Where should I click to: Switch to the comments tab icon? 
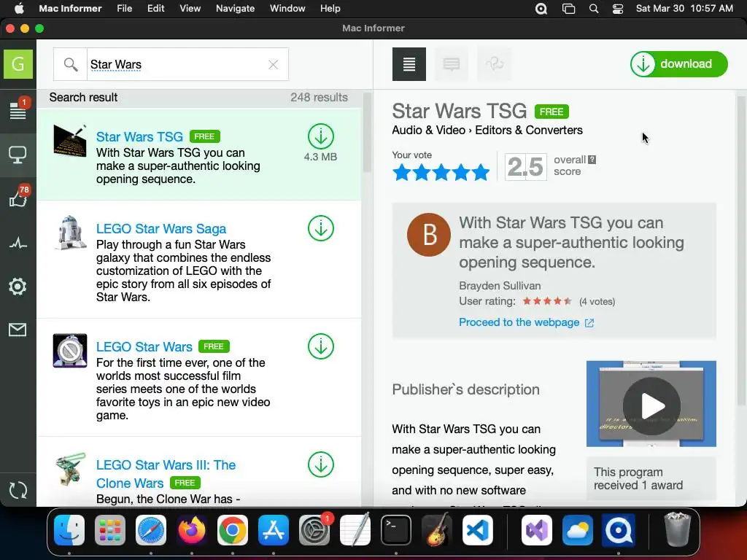pyautogui.click(x=451, y=64)
